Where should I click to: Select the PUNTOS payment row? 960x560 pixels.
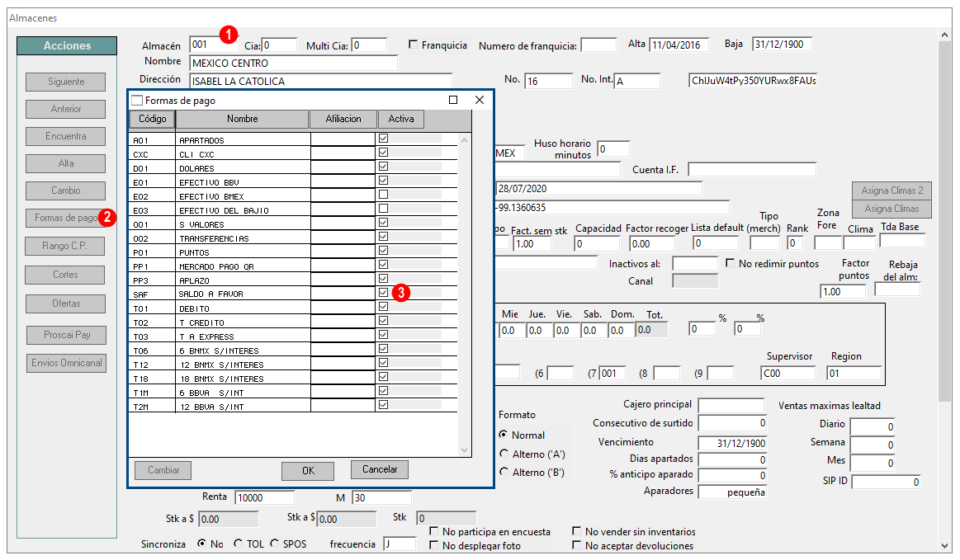pos(293,252)
